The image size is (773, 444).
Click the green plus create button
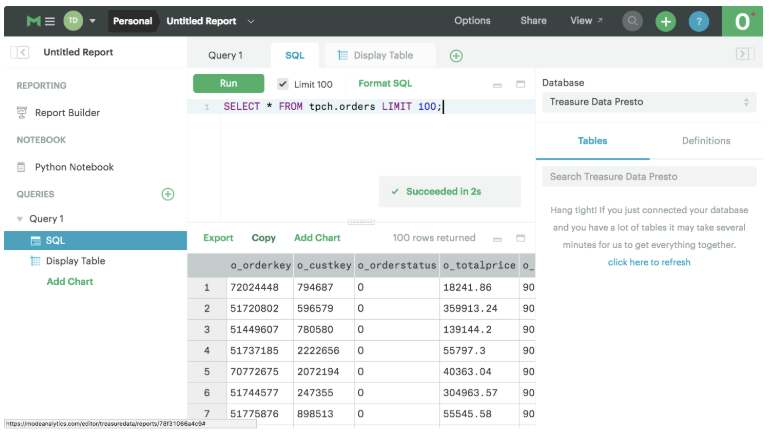pos(666,21)
